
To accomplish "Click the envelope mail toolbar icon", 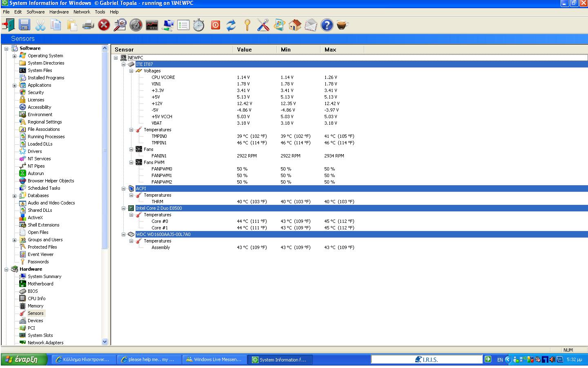I will (311, 25).
